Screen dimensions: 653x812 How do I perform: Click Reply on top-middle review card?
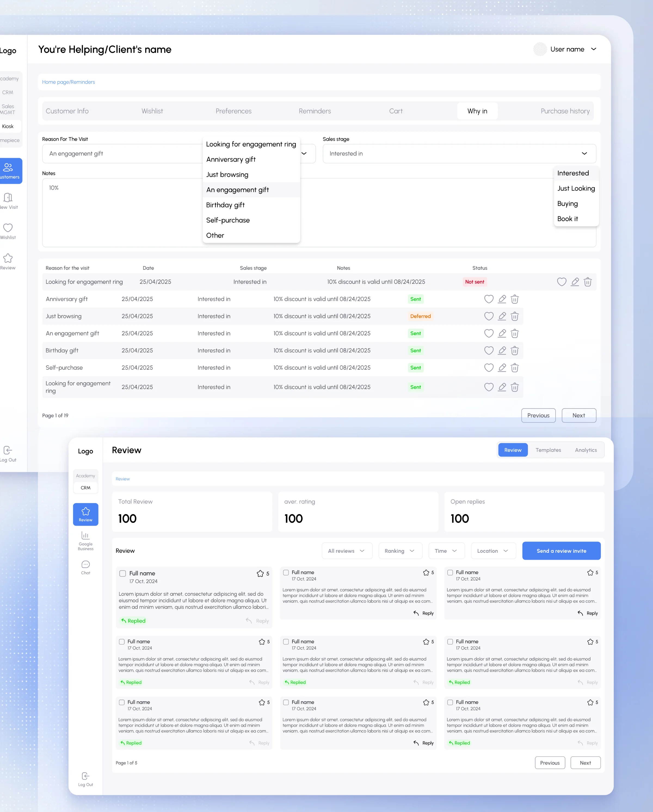tap(424, 613)
